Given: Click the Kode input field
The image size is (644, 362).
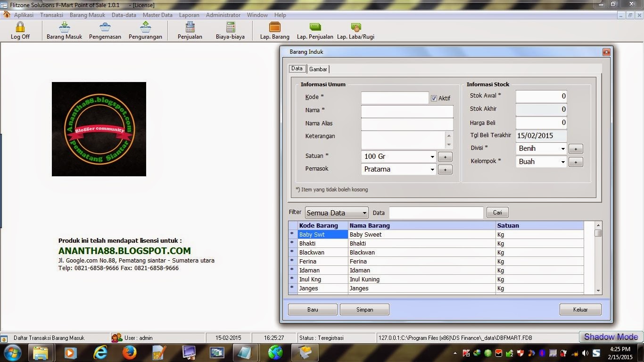Looking at the screenshot, I should pos(395,98).
